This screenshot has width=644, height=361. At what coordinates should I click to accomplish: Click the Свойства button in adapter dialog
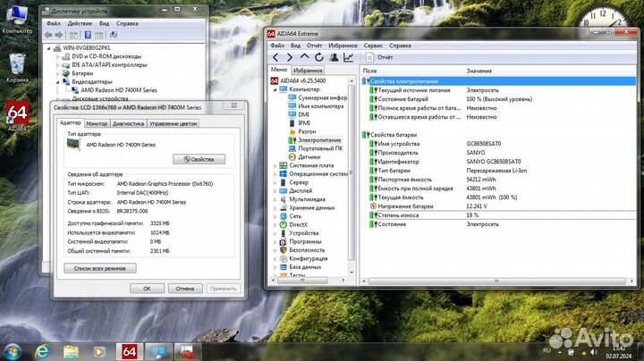(x=199, y=159)
